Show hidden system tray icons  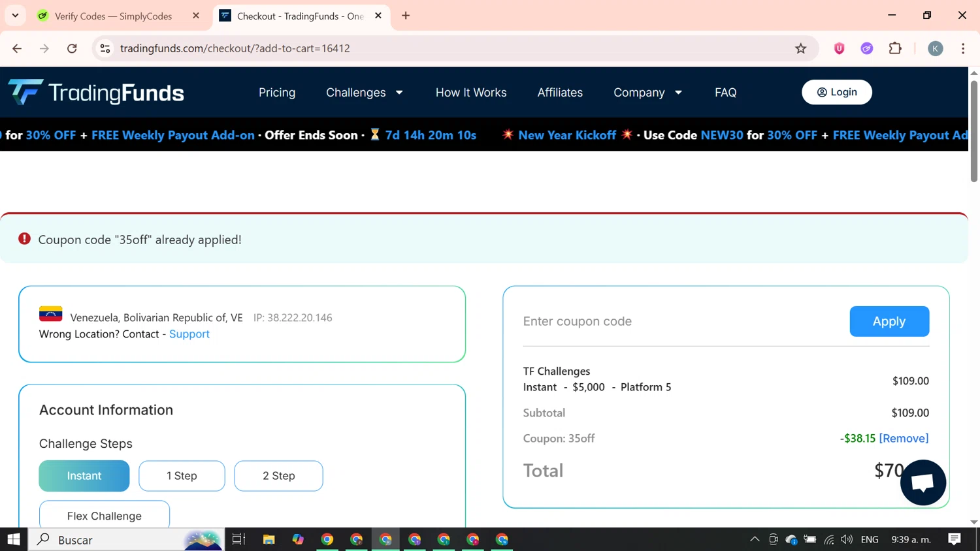[x=755, y=539]
